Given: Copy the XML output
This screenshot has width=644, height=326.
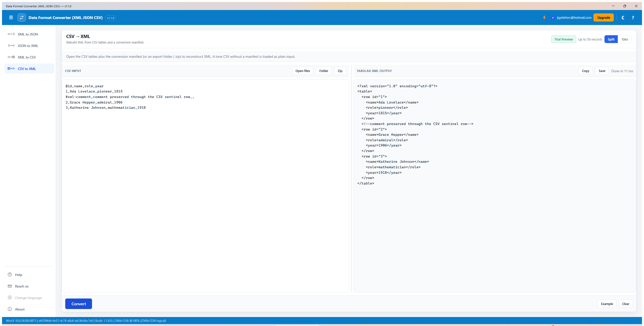Looking at the screenshot, I should pos(585,71).
